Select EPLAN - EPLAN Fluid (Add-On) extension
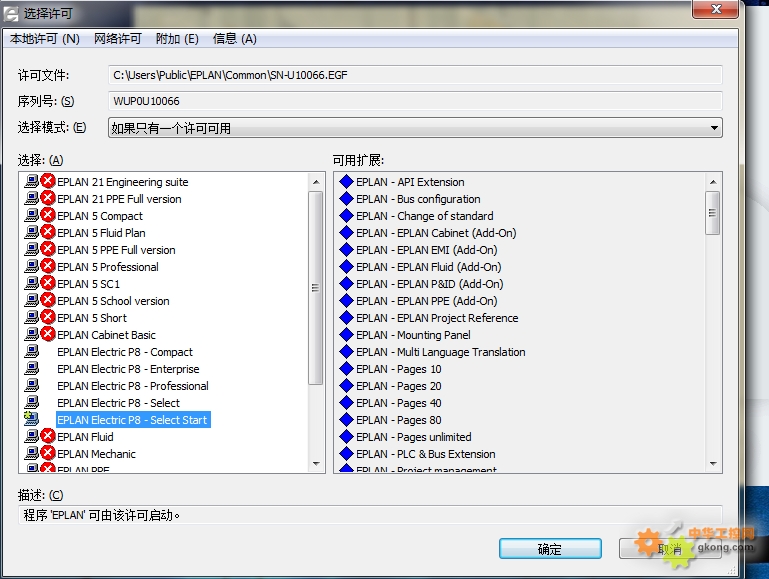769x579 pixels. coord(428,267)
